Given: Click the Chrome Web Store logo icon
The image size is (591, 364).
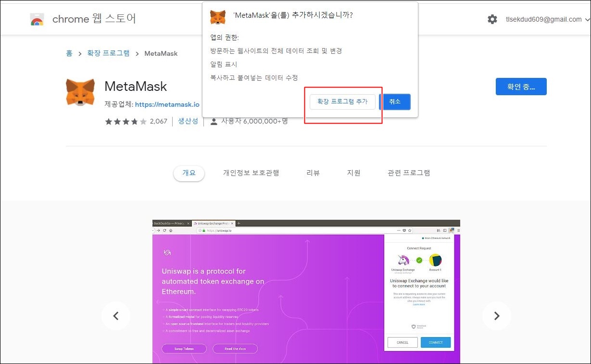Looking at the screenshot, I should [37, 19].
